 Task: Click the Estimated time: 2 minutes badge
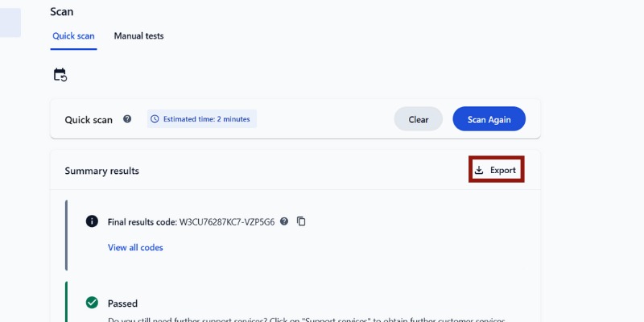[x=202, y=119]
